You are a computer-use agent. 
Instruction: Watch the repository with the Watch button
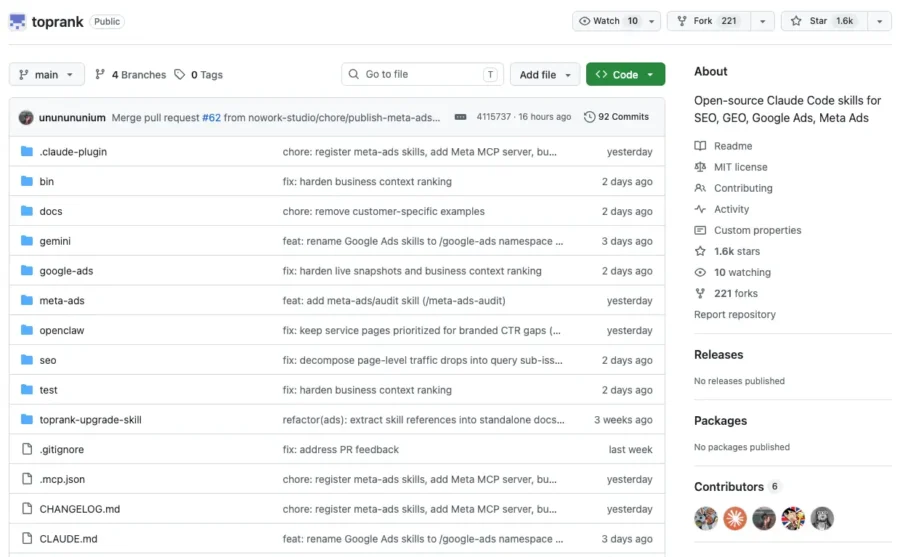[608, 21]
